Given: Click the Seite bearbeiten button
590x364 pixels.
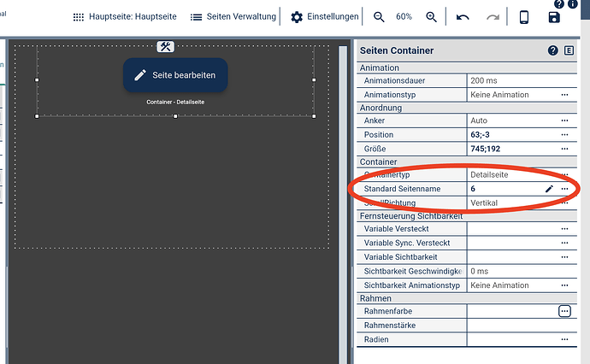Looking at the screenshot, I should click(x=175, y=75).
